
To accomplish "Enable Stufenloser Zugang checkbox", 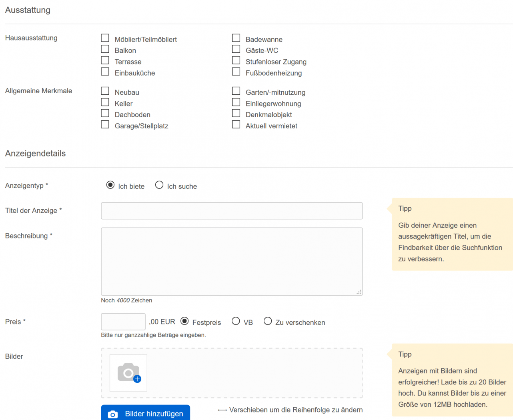I will tap(236, 60).
